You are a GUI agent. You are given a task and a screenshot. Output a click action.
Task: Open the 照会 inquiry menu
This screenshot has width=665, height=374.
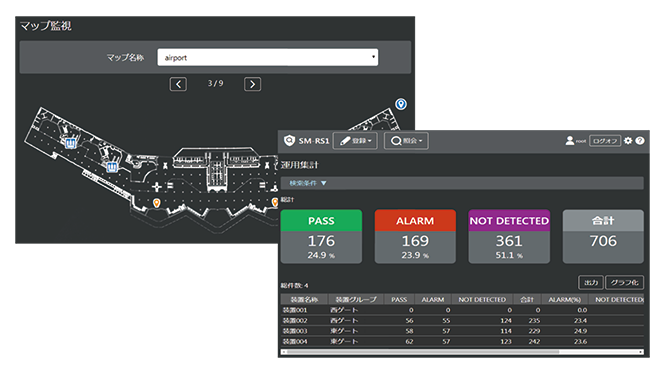tap(406, 141)
